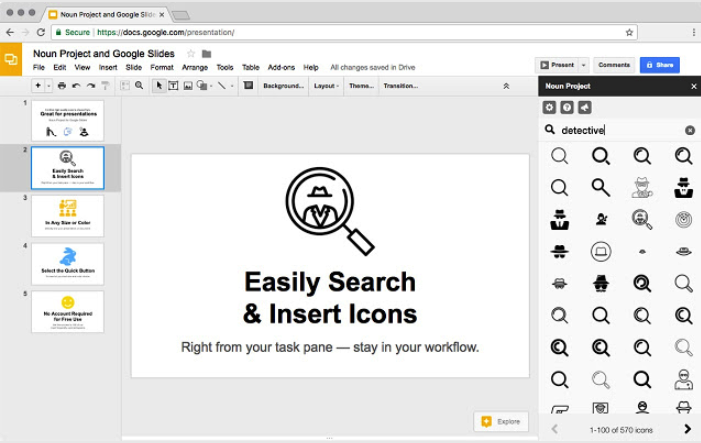Viewport: 701px width, 443px height.
Task: Go to next page of icons
Action: tap(687, 429)
